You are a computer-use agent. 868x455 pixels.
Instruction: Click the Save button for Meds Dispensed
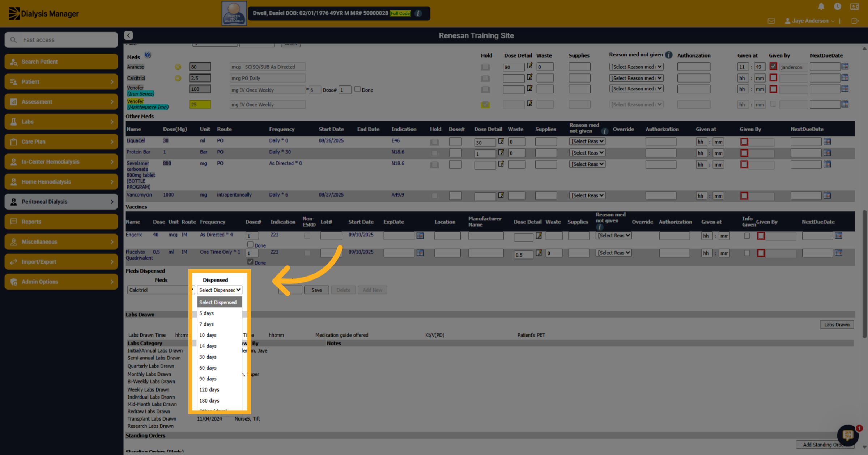click(x=316, y=290)
